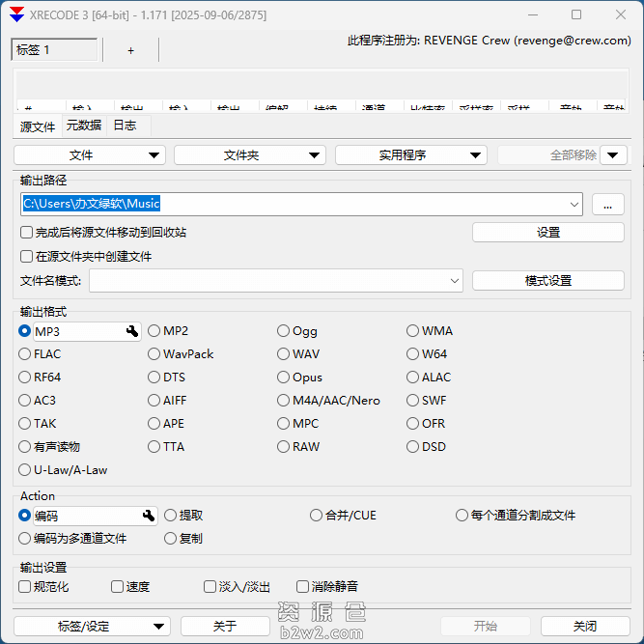Click the output path text field
This screenshot has height=644, width=644.
pos(290,204)
